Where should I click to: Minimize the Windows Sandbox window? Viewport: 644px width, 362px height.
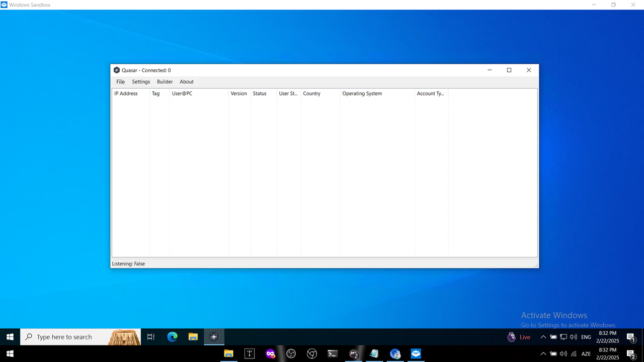click(594, 5)
